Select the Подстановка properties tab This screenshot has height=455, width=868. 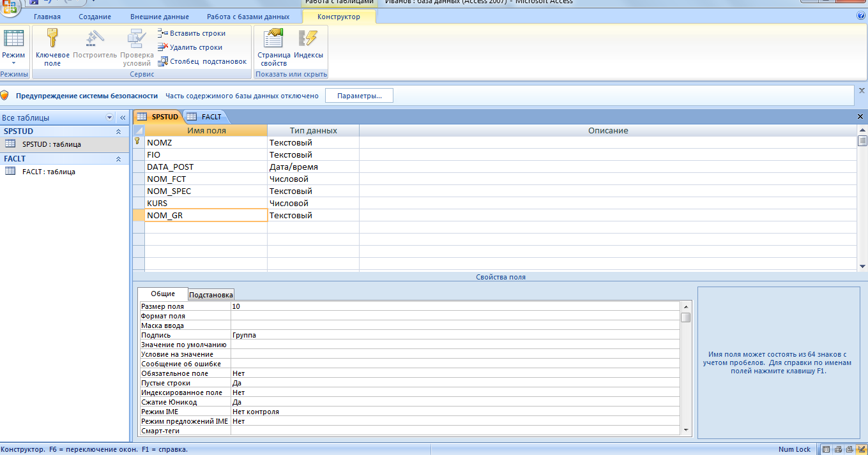coord(211,295)
